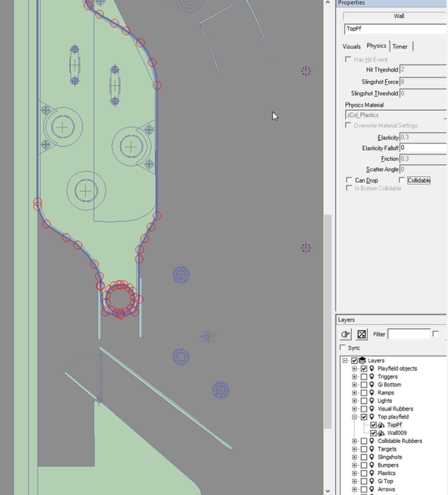The height and width of the screenshot is (495, 448).
Task: Click the canvas scrollbar up arrow
Action: click(x=327, y=3)
